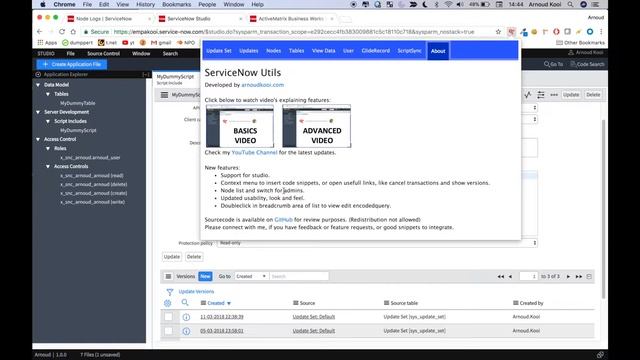Open the Go to Created dropdown
640x360 pixels.
[x=251, y=276]
